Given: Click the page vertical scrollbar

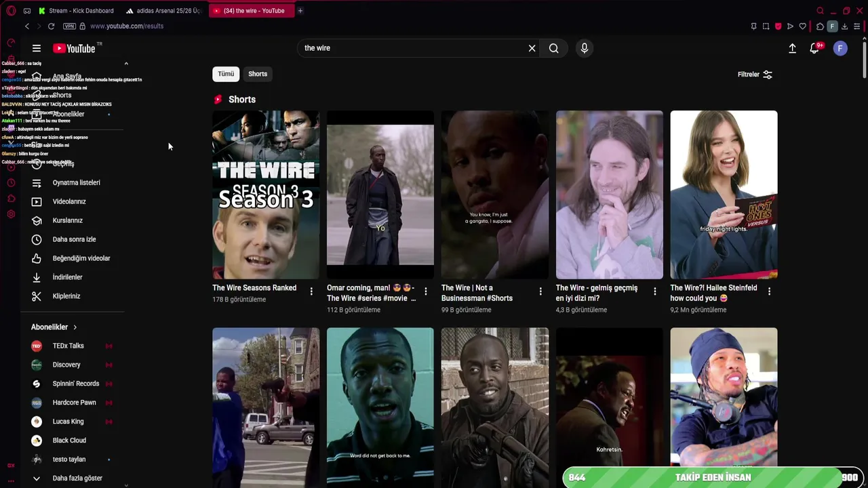Looking at the screenshot, I should tap(864, 60).
